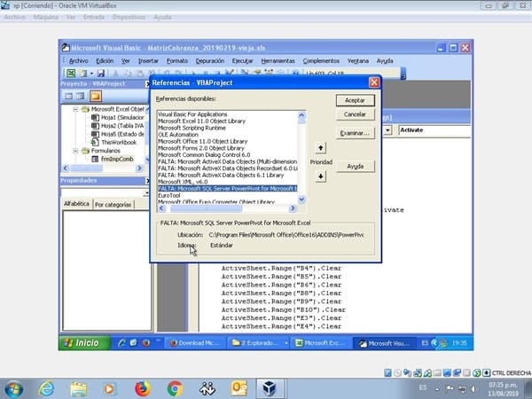
Task: Open Firefox from the Windows taskbar
Action: coord(143,387)
